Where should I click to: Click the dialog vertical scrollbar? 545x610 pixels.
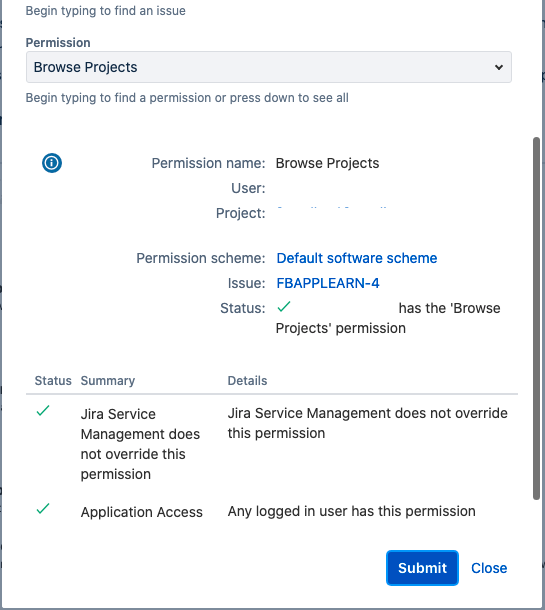coord(536,318)
